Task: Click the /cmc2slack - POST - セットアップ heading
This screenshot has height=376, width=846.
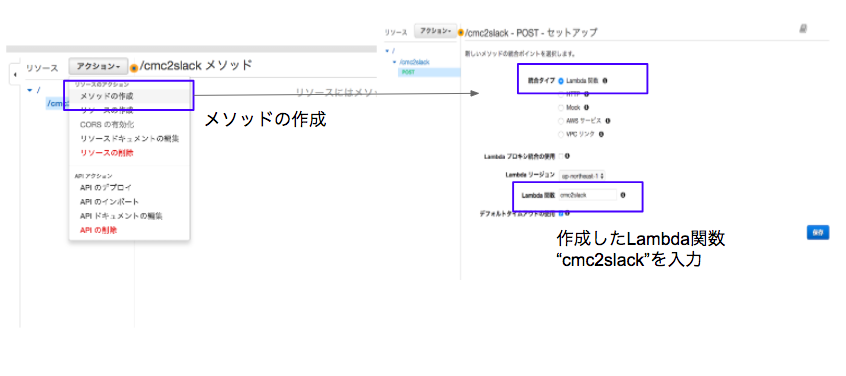Action: point(531,32)
